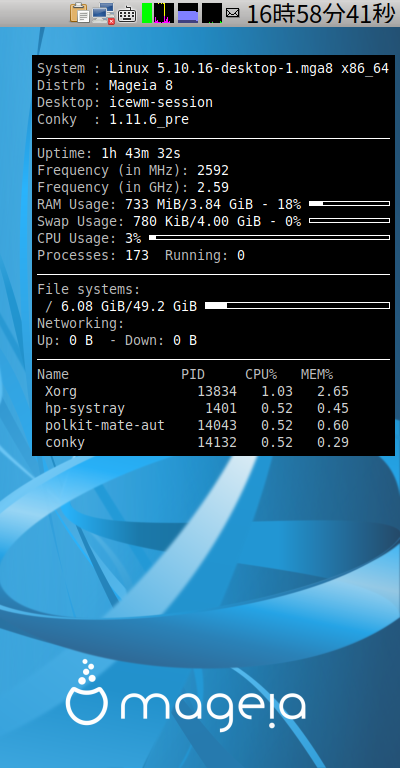Click the Processes count 173
The width and height of the screenshot is (400, 768).
tap(137, 256)
